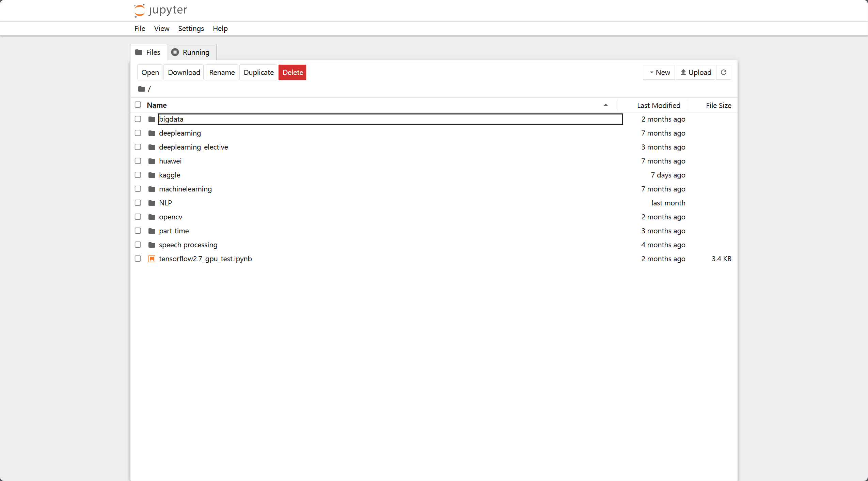Click the refresh file list icon
Screen dimensions: 868x481
[724, 72]
